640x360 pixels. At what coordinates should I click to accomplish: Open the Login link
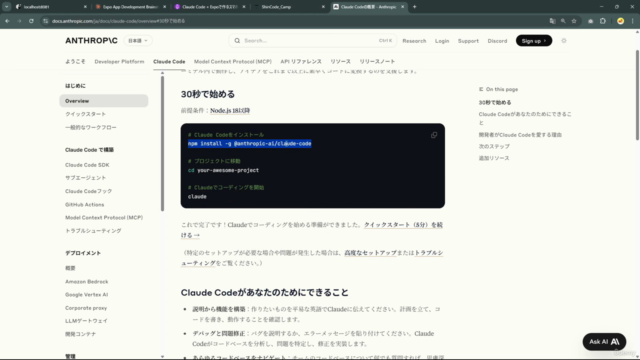442,41
